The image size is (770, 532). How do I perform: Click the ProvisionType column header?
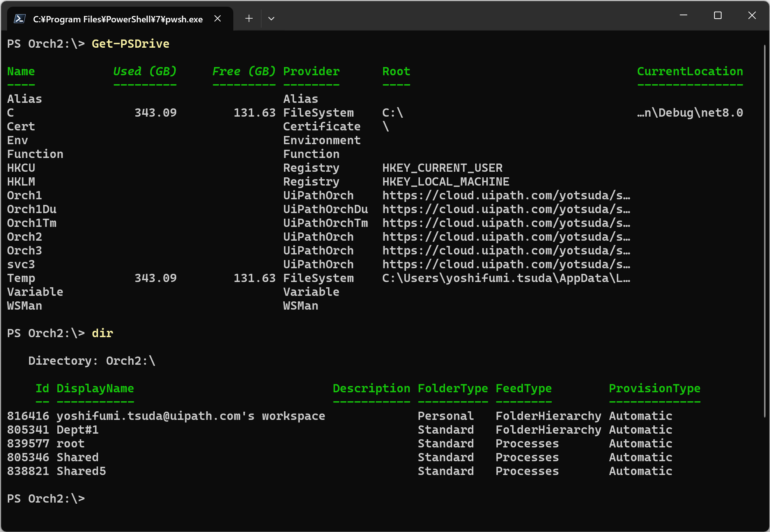[655, 388]
